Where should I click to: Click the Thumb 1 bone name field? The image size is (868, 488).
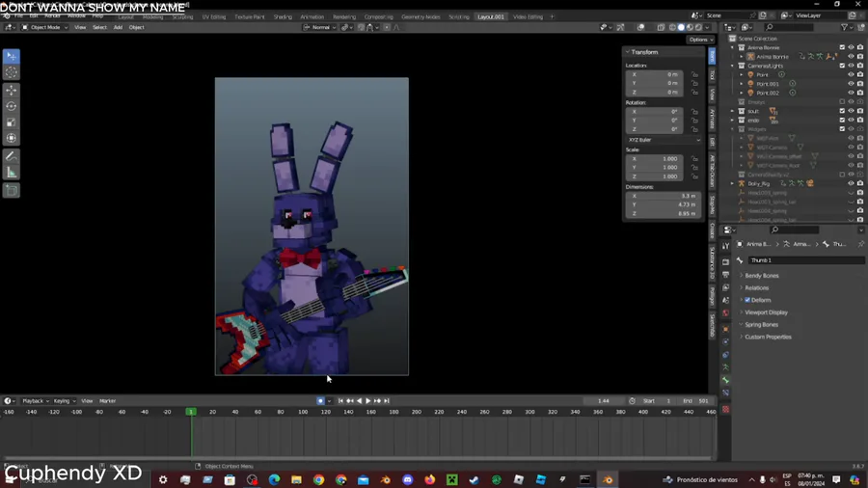[x=805, y=260]
